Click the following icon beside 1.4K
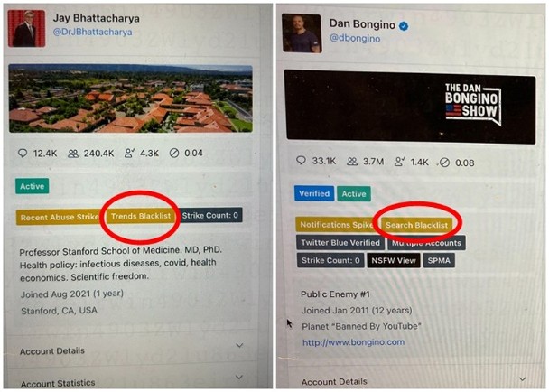The height and width of the screenshot is (392, 549). 399,162
